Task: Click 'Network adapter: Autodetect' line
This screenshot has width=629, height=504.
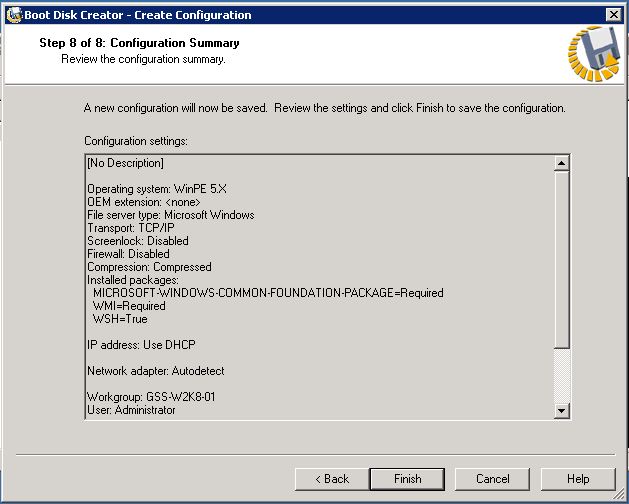Action: click(156, 371)
